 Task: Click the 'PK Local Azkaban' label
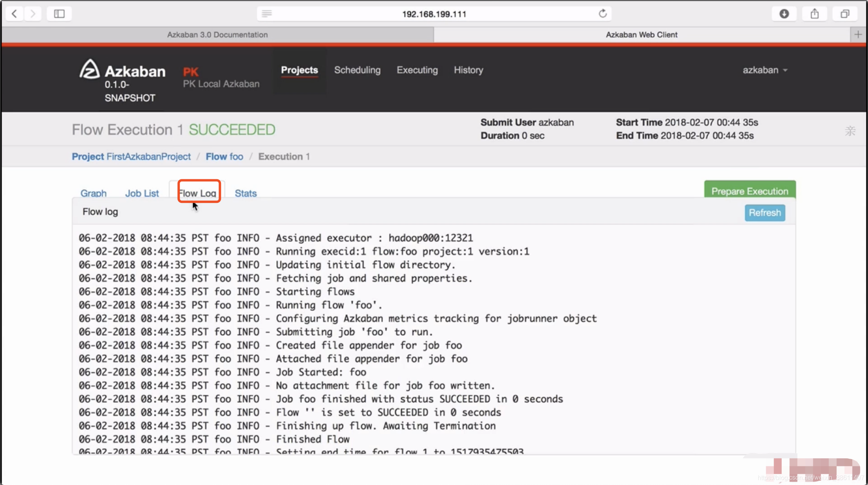coord(221,84)
